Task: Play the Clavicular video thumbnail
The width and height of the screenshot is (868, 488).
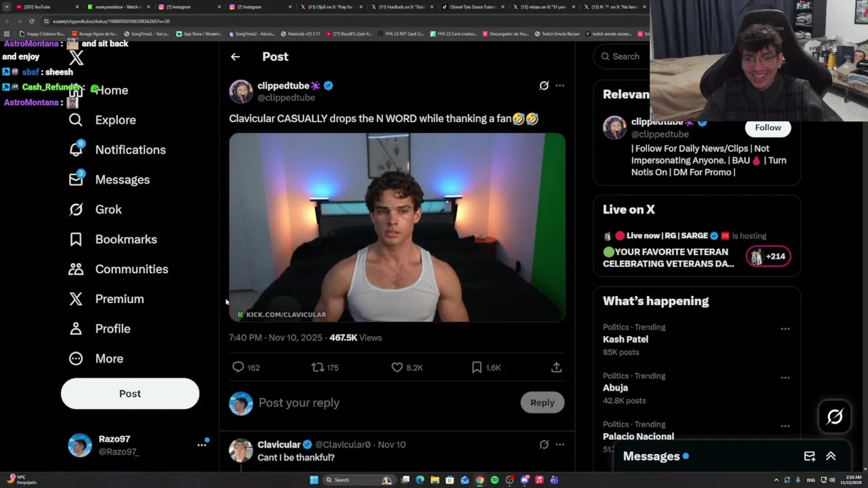Action: tap(397, 227)
